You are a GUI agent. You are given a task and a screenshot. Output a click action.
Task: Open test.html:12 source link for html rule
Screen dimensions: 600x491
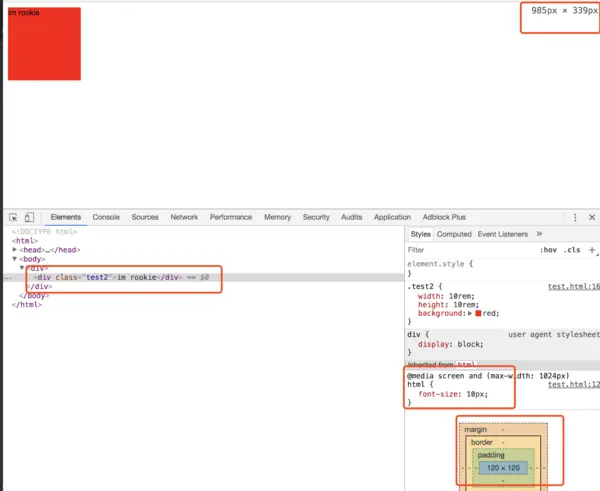click(x=574, y=385)
